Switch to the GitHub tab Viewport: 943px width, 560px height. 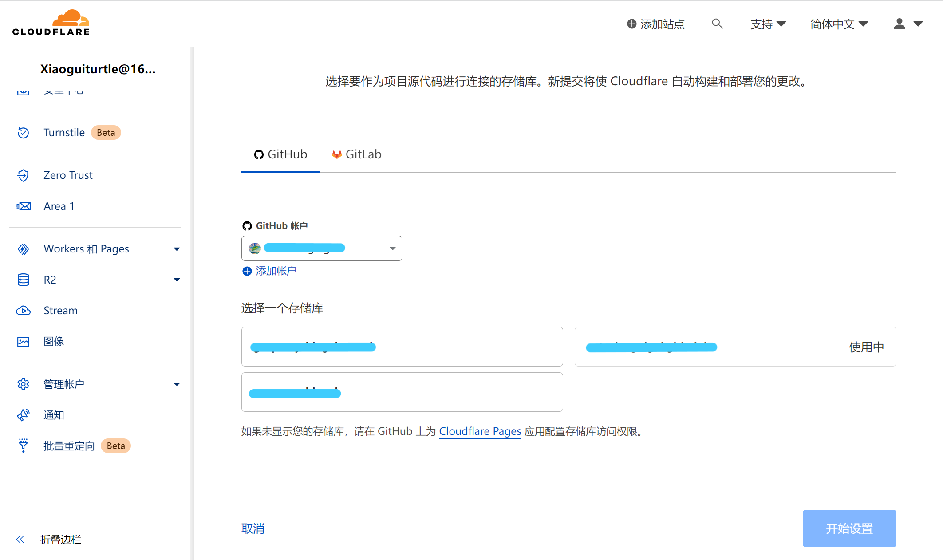[280, 154]
